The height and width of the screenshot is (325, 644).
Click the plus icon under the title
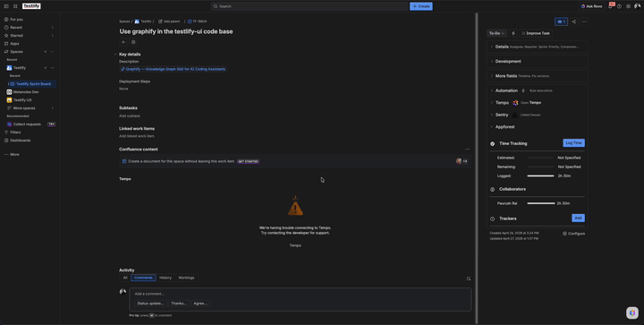[x=123, y=42]
